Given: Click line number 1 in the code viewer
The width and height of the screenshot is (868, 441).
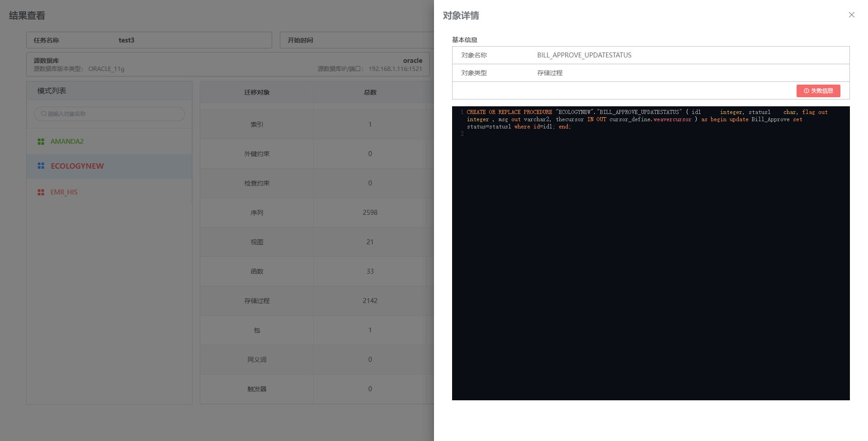Looking at the screenshot, I should pos(462,112).
